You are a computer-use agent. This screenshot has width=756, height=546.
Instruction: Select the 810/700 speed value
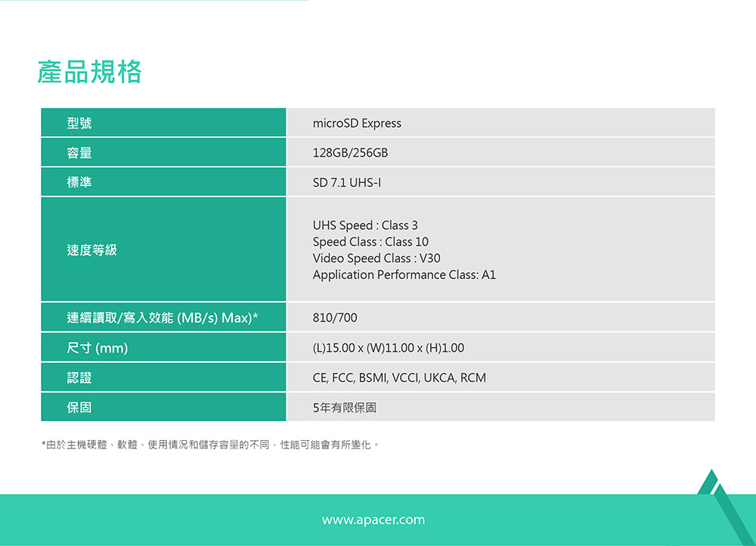click(335, 318)
